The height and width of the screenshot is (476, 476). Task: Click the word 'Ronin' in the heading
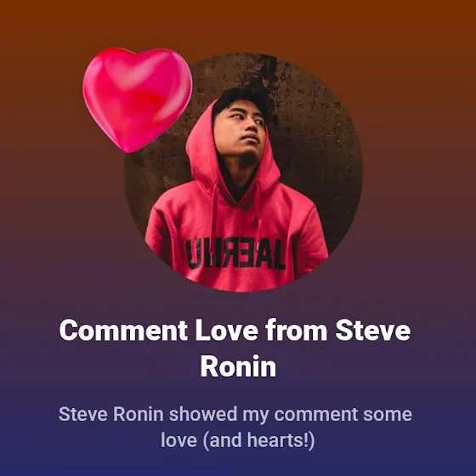(238, 366)
